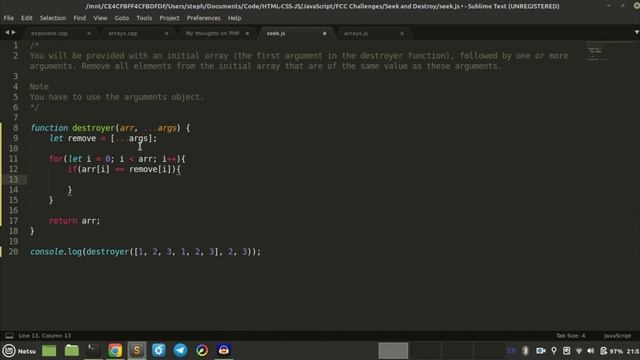Screen dimensions: 640x360
Task: Open the Help menu
Action: point(234,18)
